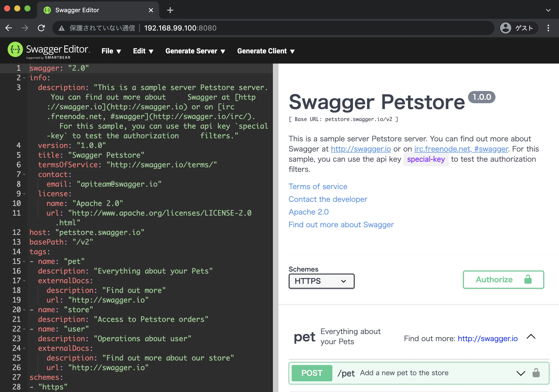Open Find out more about Swagger link
Image resolution: width=559 pixels, height=392 pixels.
(x=341, y=224)
